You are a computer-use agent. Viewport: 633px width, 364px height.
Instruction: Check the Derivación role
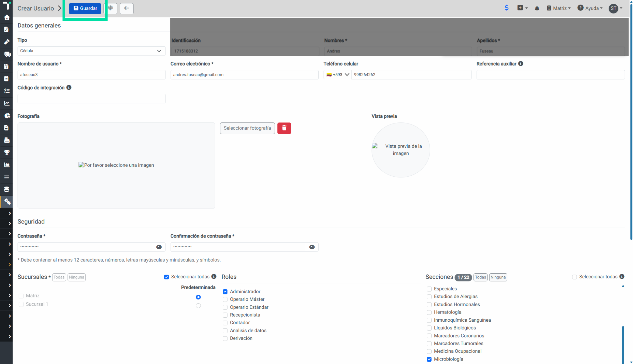(225, 338)
